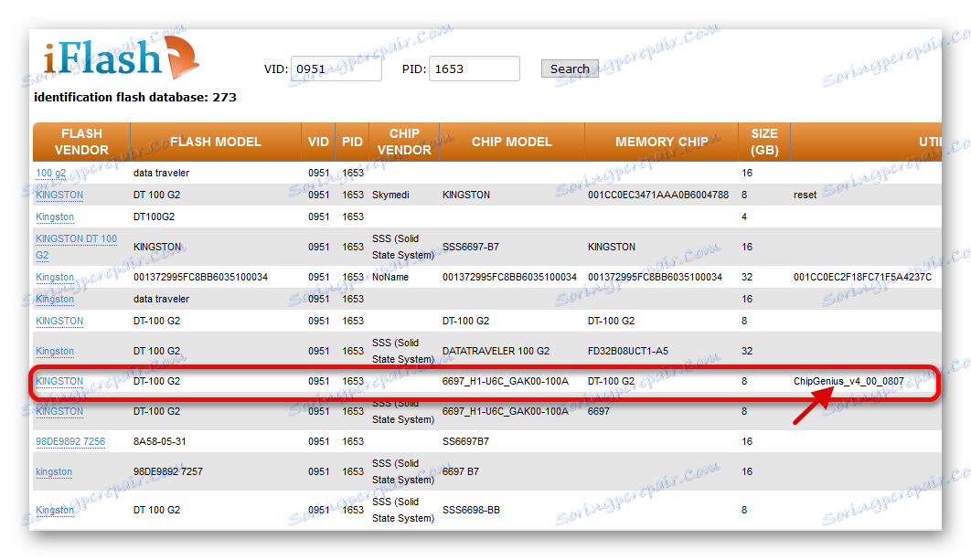
Task: Click the PID column header
Action: 352,142
